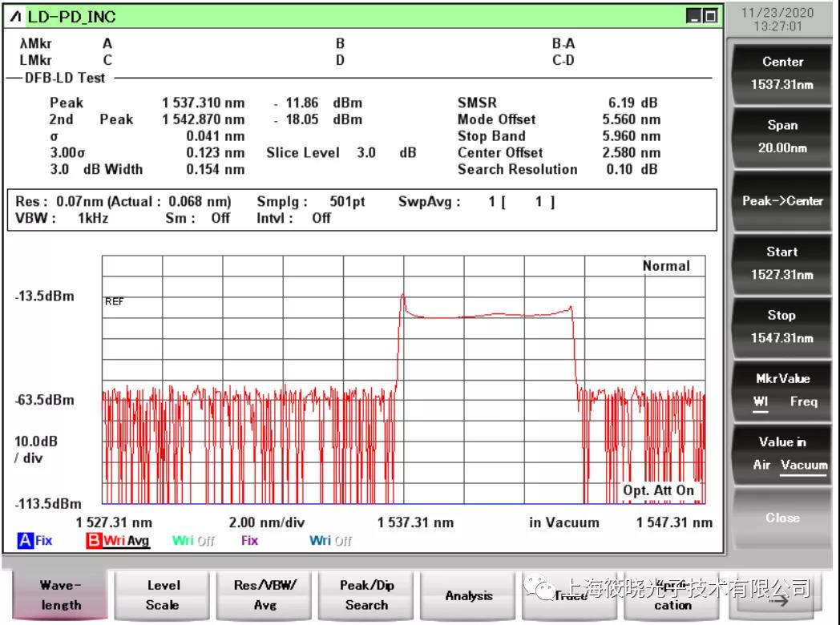Screen dimensions: 840x625
Task: Open the Start 1527.31nm setting
Action: coord(781,263)
